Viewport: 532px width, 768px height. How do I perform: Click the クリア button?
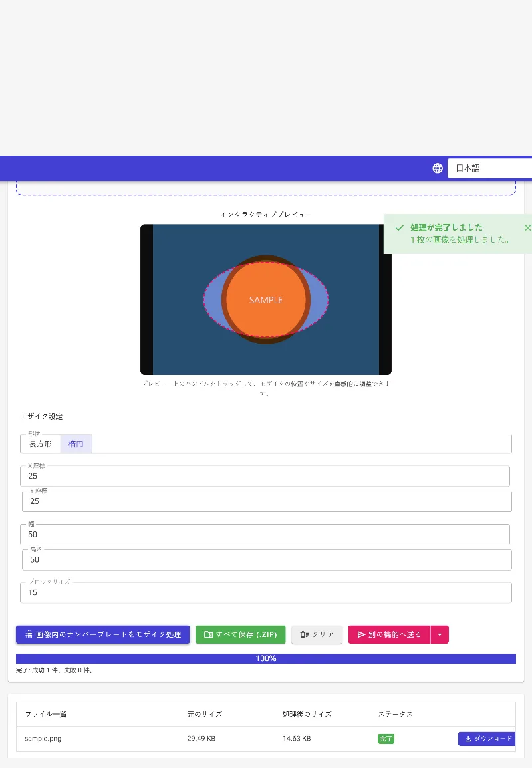coord(317,634)
